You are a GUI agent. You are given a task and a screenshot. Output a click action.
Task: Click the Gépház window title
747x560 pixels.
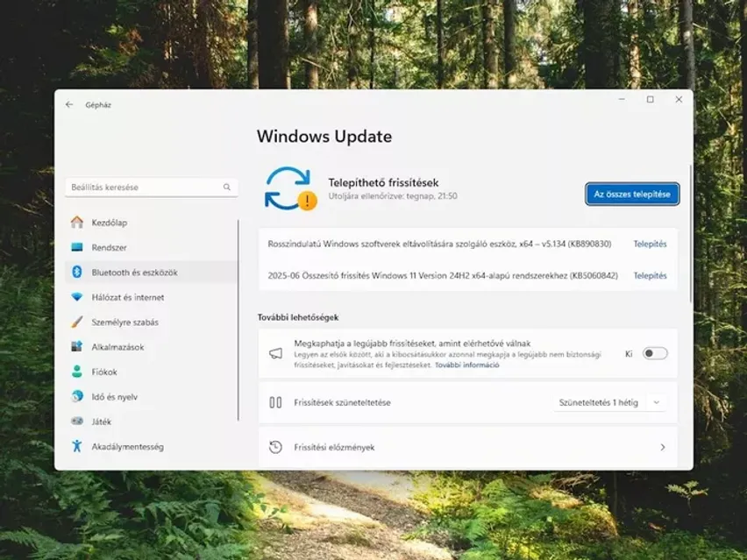tap(98, 105)
